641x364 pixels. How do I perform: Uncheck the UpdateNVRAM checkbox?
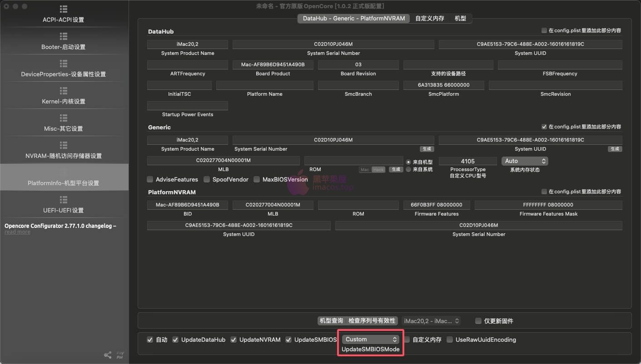click(234, 339)
